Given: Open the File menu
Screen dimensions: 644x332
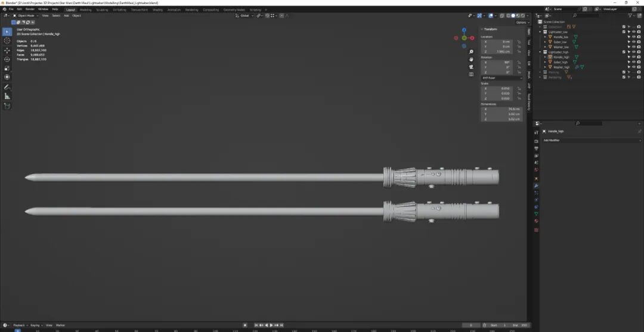Looking at the screenshot, I should point(11,9).
